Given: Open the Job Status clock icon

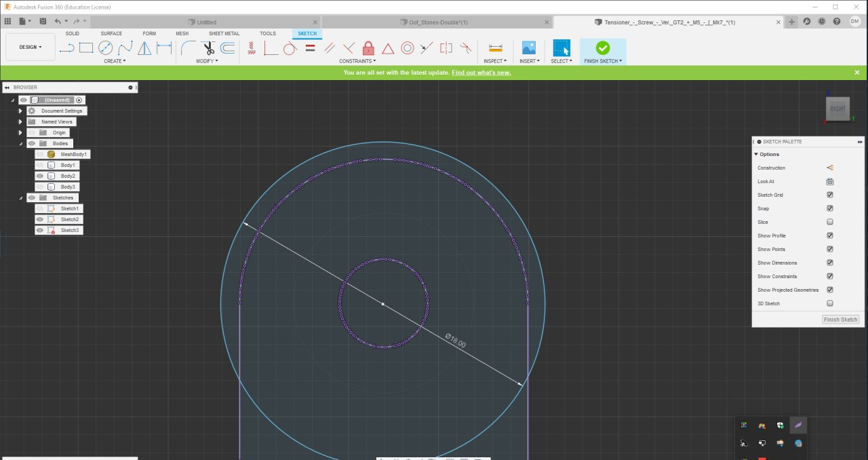Looking at the screenshot, I should click(x=822, y=22).
